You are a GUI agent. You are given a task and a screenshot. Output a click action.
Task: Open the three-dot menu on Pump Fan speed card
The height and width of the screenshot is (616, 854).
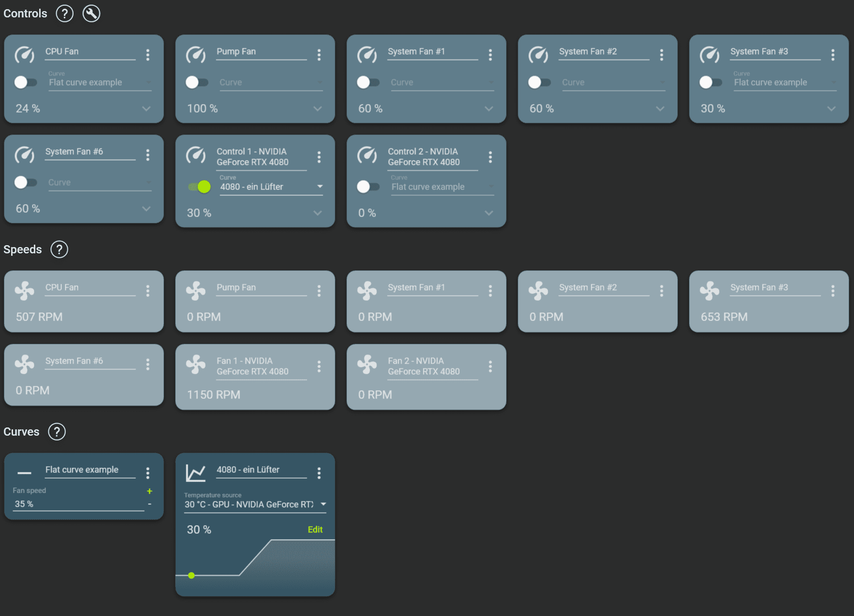pyautogui.click(x=319, y=291)
